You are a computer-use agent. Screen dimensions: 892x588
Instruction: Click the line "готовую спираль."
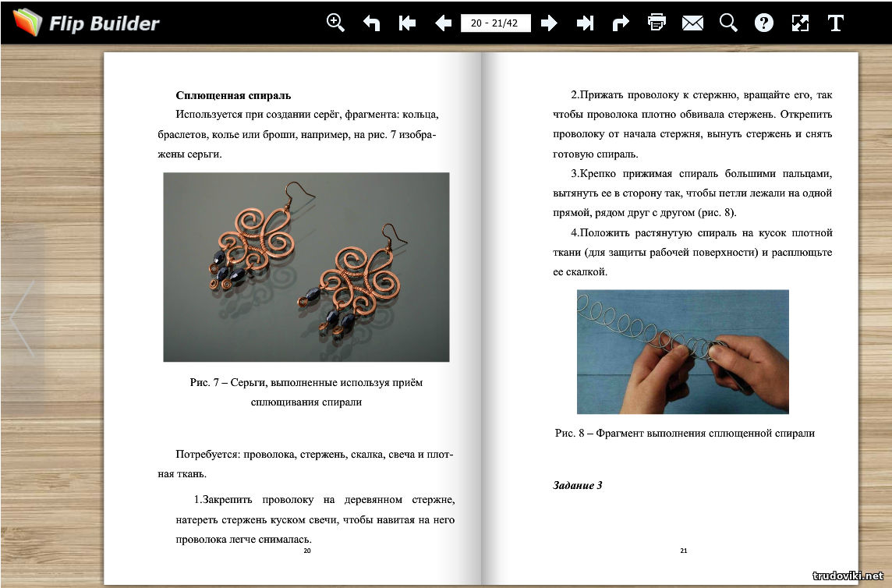(x=596, y=154)
